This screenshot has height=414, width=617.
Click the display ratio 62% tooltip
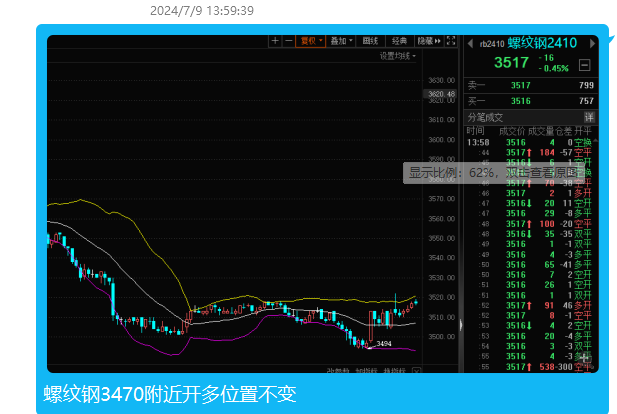tap(496, 173)
